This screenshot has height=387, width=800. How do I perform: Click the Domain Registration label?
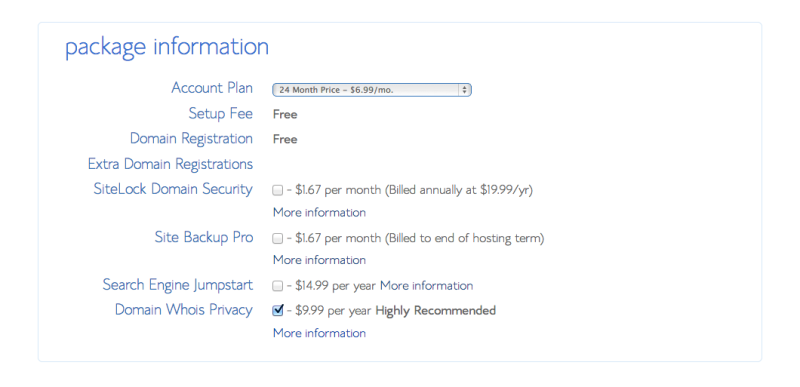(x=191, y=138)
